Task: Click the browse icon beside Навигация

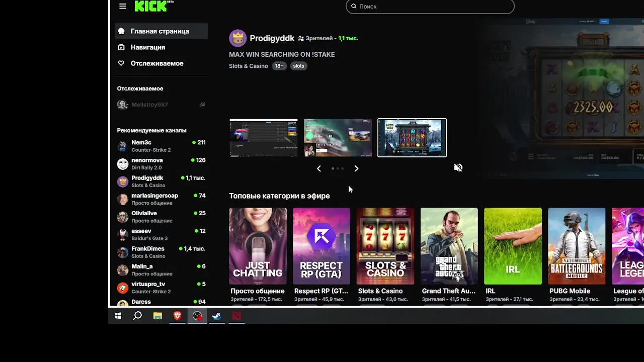Action: click(121, 47)
